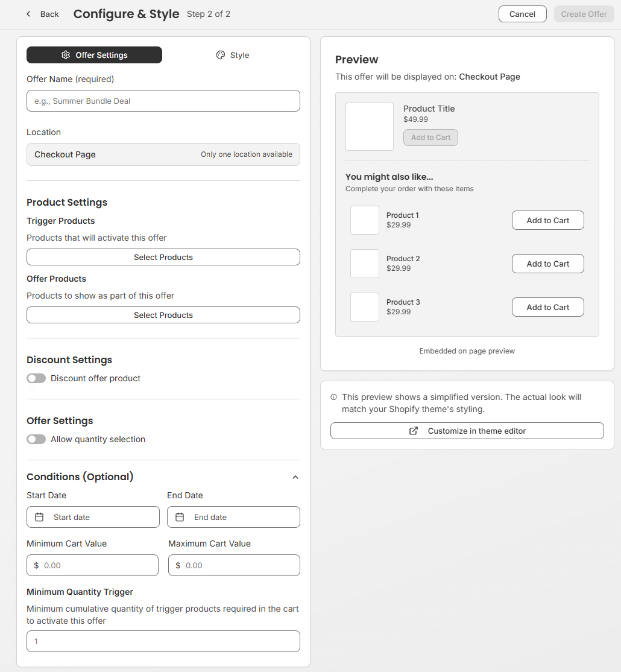Click the calendar icon in Start date field

coord(39,517)
